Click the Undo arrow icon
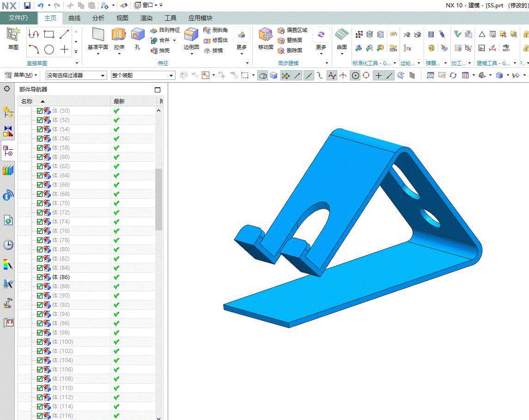This screenshot has height=420, width=529. point(41,6)
